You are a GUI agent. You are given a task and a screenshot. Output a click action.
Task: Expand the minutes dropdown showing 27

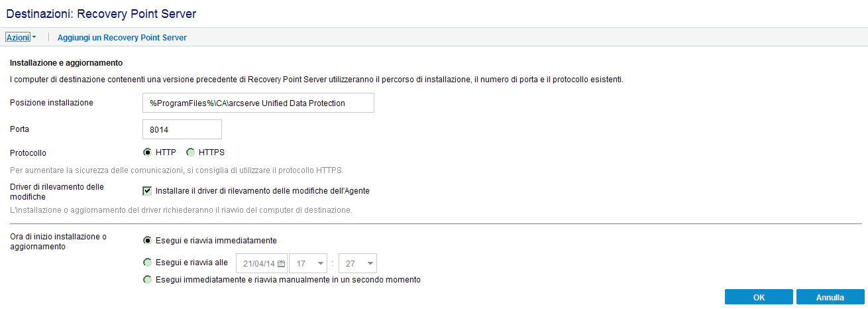click(370, 263)
